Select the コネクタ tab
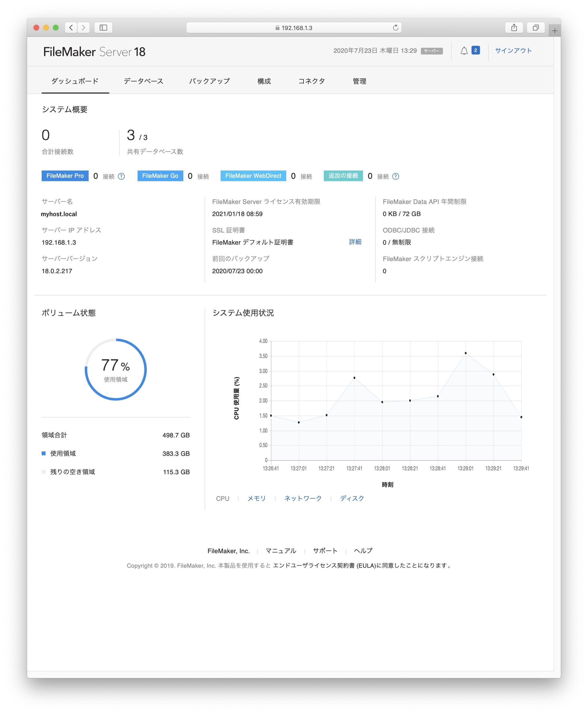Viewport: 588px width, 714px height. pos(311,81)
